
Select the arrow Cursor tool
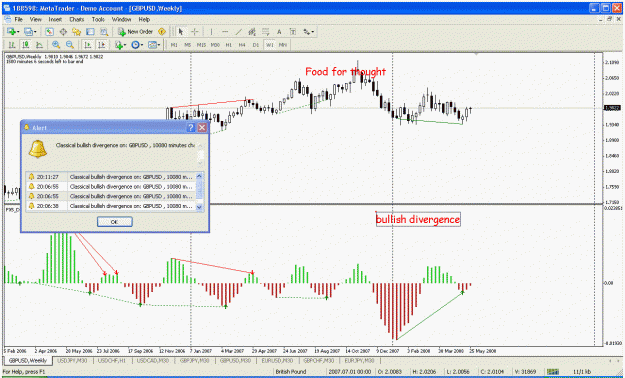[x=181, y=32]
